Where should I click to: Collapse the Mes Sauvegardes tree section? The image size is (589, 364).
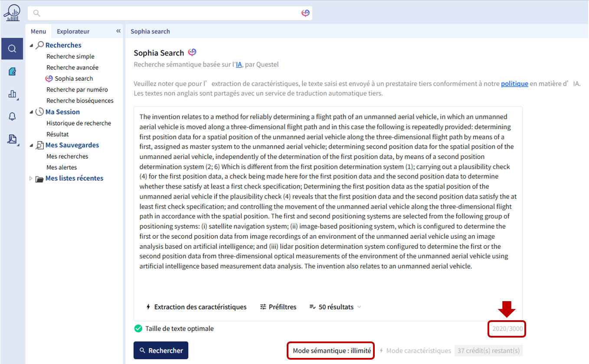click(31, 145)
